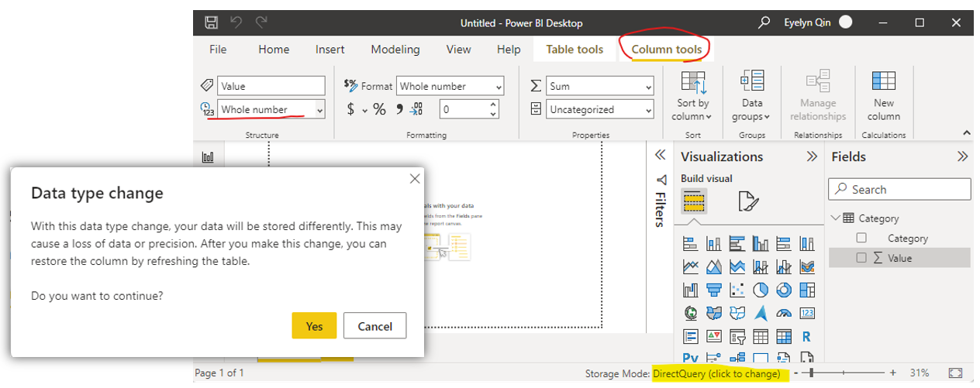Switch to the Table tools tab
The image size is (980, 388).
575,49
